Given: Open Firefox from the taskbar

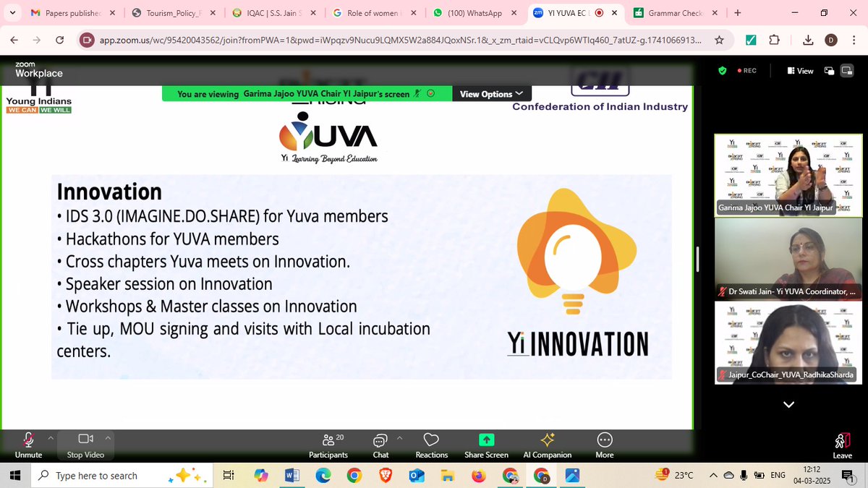Looking at the screenshot, I should click(478, 475).
